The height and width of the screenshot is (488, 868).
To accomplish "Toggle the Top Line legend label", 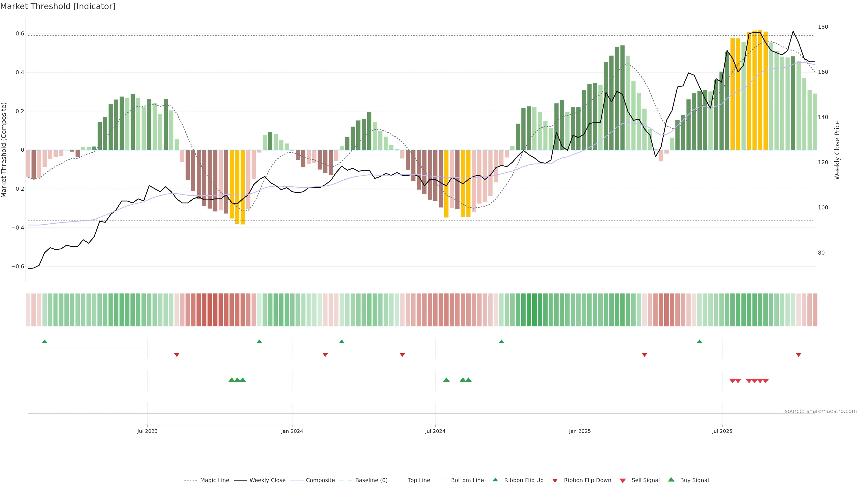I will click(x=419, y=480).
